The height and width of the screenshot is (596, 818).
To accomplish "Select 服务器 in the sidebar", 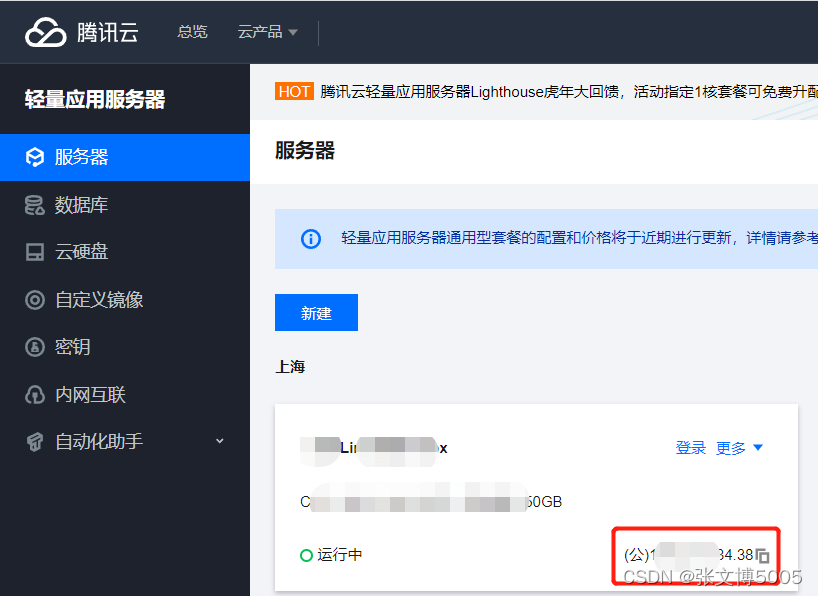I will [125, 157].
